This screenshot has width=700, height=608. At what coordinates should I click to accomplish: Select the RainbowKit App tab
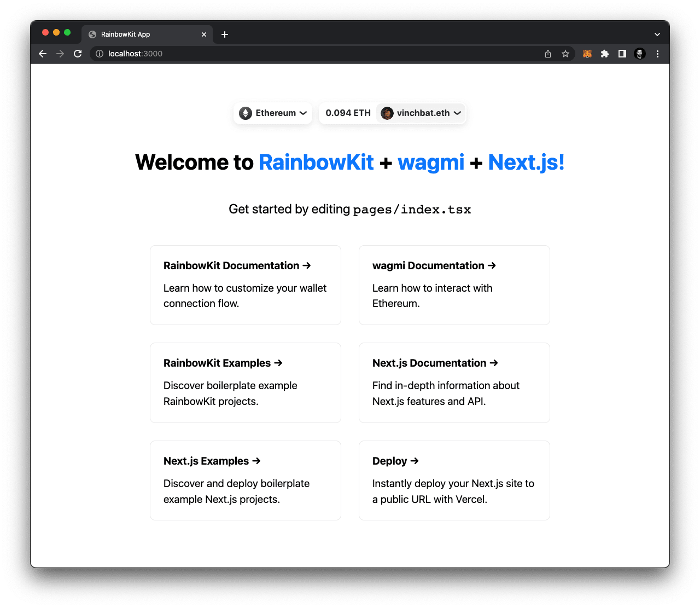coord(147,34)
